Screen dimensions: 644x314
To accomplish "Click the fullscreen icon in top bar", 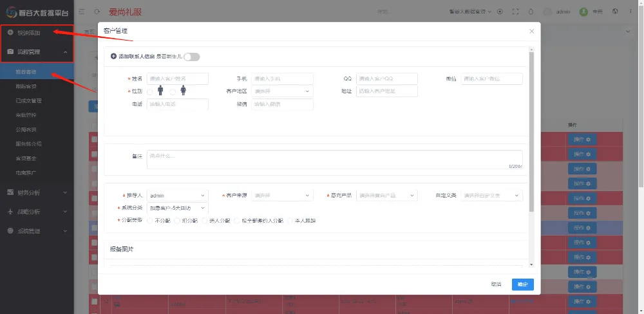I will coord(515,12).
